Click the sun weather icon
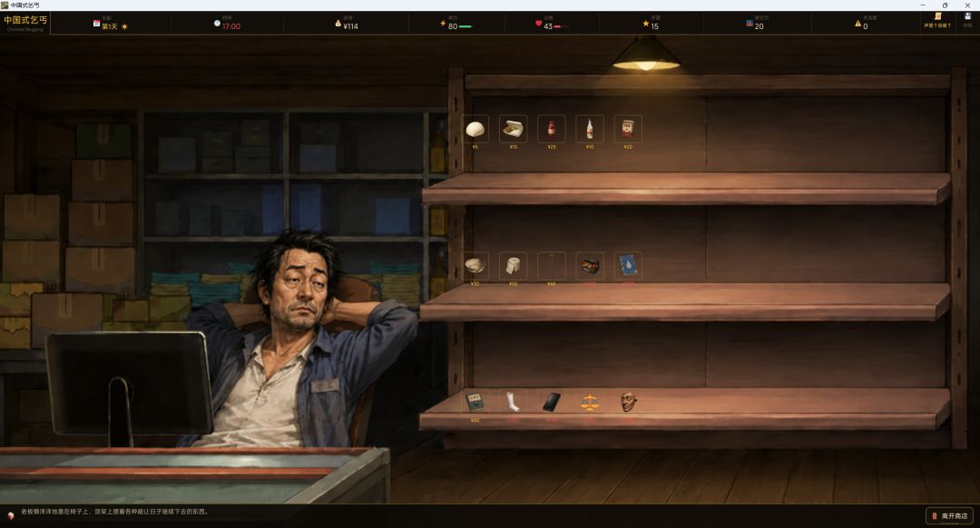This screenshot has height=528, width=980. [x=124, y=26]
